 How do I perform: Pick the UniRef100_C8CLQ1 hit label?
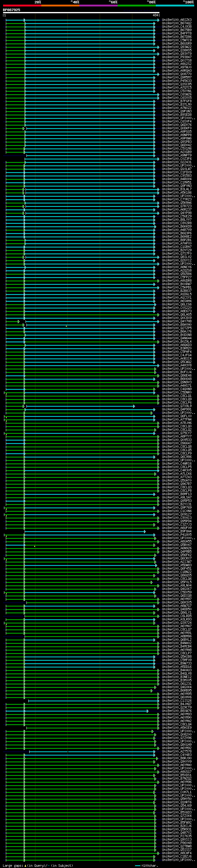point(177,396)
